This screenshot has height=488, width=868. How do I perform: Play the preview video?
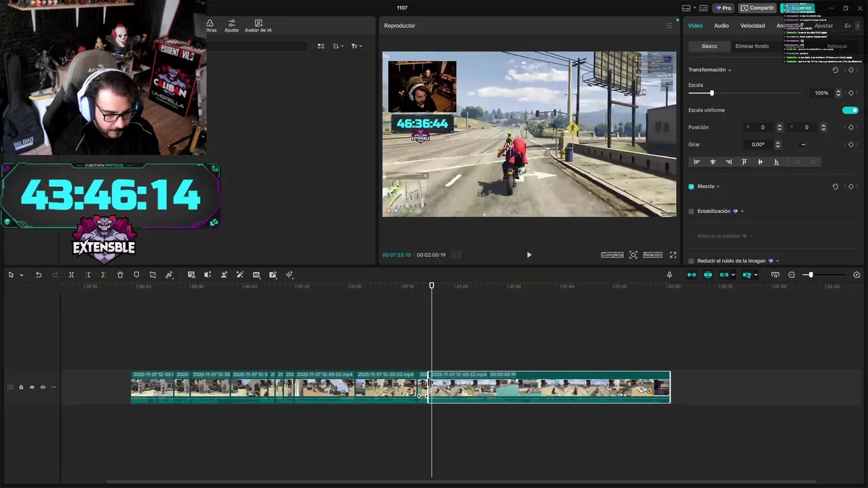[x=529, y=255]
